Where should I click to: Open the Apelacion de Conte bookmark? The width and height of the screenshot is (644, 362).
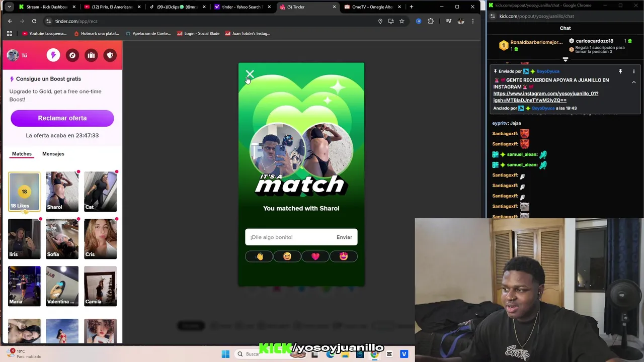pos(148,34)
